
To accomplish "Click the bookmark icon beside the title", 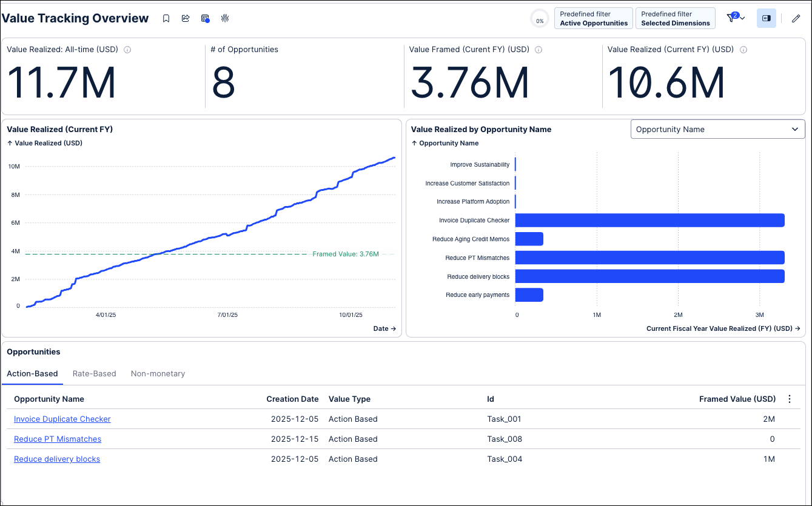I will coord(166,19).
